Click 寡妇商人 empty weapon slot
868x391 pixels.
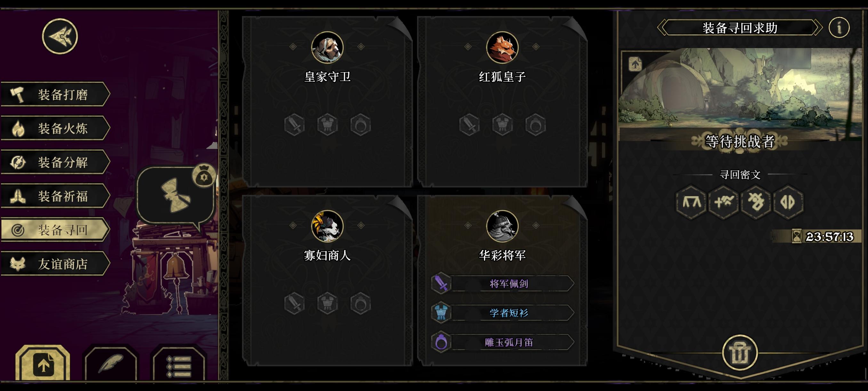[x=294, y=304]
